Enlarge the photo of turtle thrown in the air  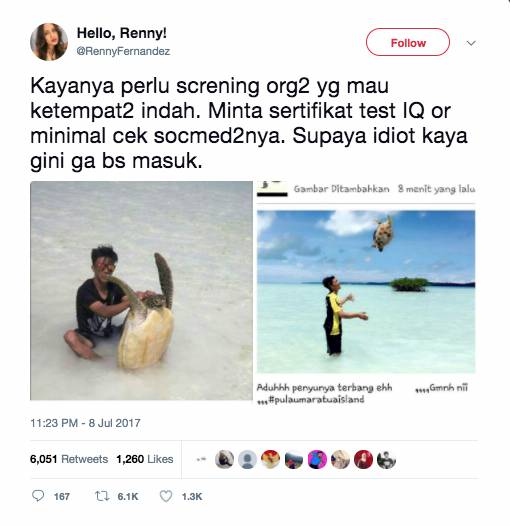[366, 291]
